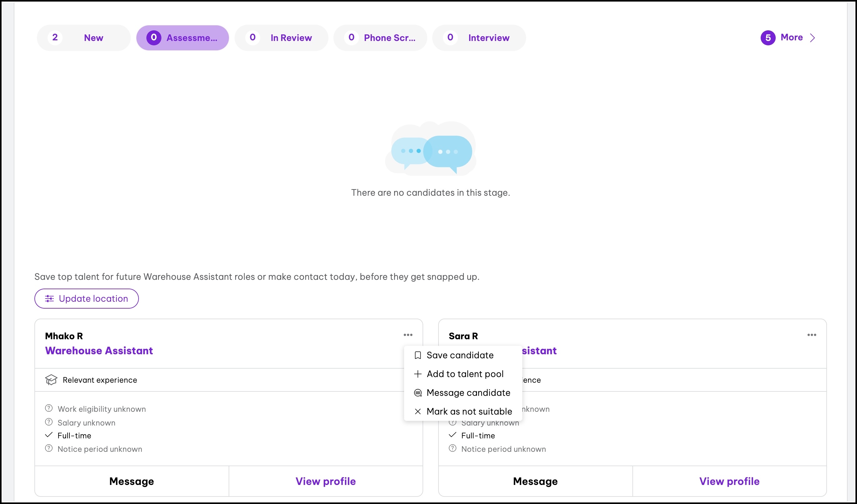This screenshot has height=504, width=857.
Task: Click the X icon for not suitable
Action: [418, 411]
